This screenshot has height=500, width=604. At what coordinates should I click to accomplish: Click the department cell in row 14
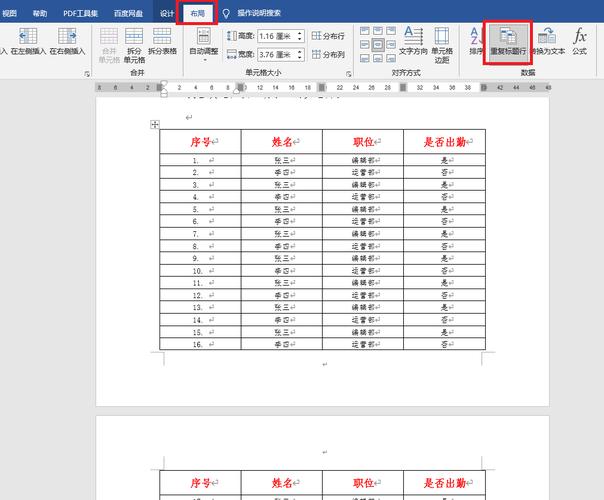coord(363,320)
